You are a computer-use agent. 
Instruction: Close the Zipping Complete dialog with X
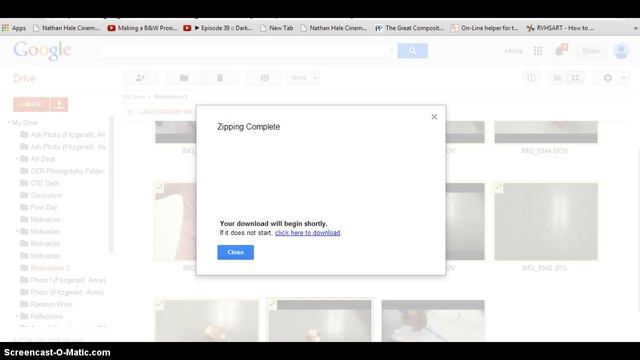pyautogui.click(x=434, y=117)
